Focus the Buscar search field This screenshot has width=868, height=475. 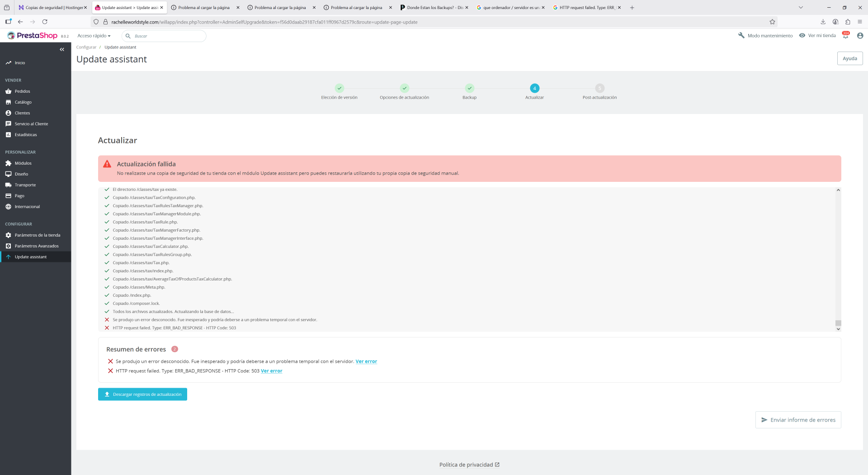pos(164,36)
